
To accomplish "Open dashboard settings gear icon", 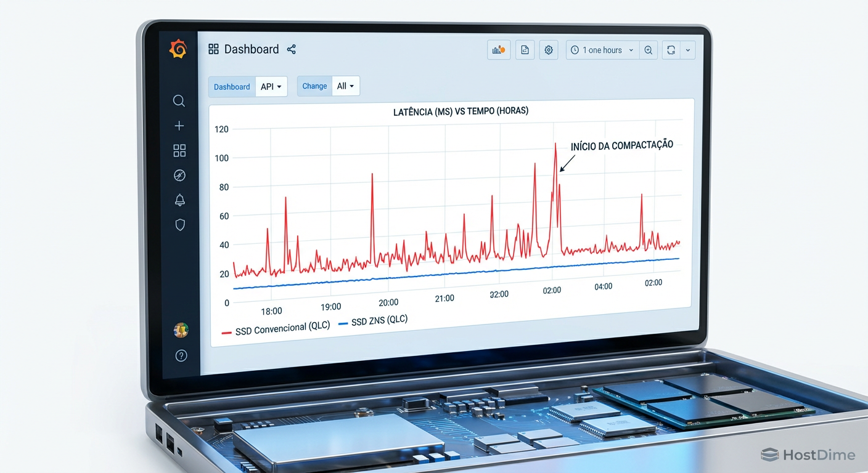I will (x=549, y=50).
